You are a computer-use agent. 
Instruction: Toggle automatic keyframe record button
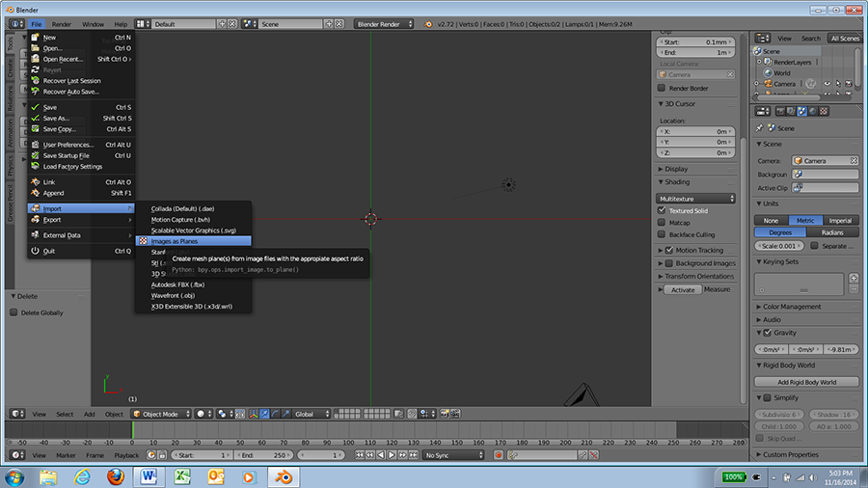point(499,455)
